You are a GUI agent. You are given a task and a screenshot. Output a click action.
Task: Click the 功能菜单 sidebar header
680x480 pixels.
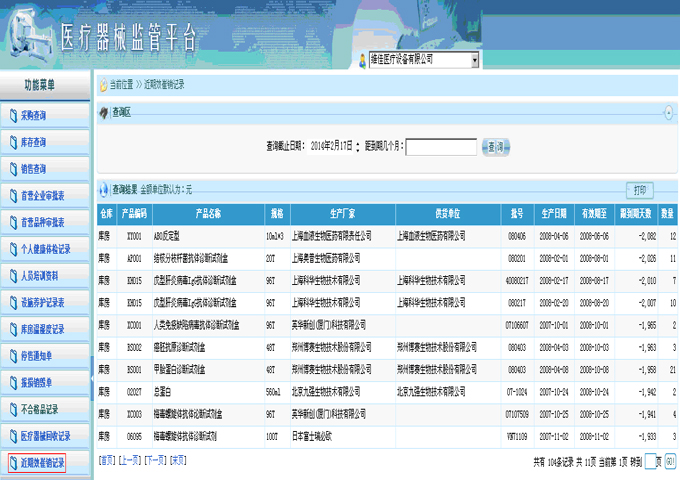[x=45, y=85]
